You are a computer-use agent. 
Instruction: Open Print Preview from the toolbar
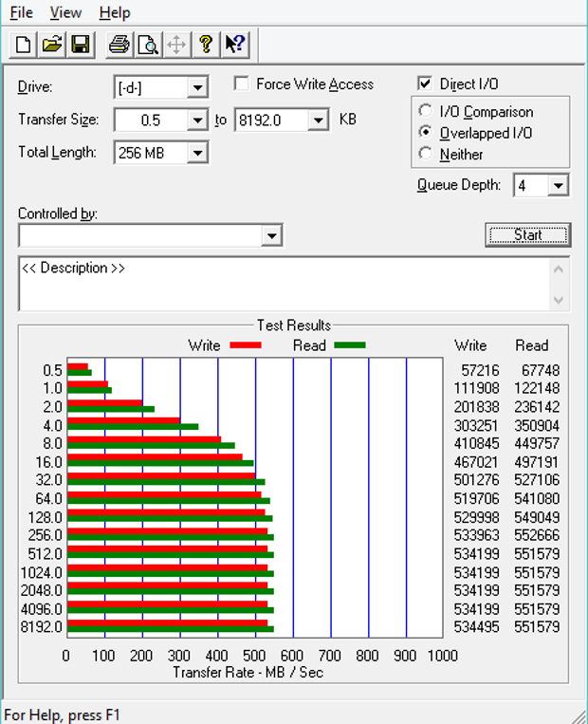pos(147,44)
